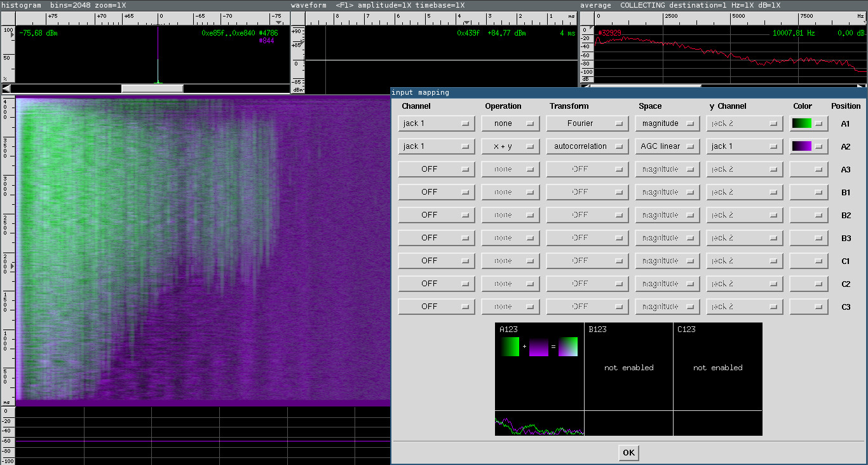Screen dimensions: 868x465
Task: Click the y Channel column header
Action: (728, 106)
